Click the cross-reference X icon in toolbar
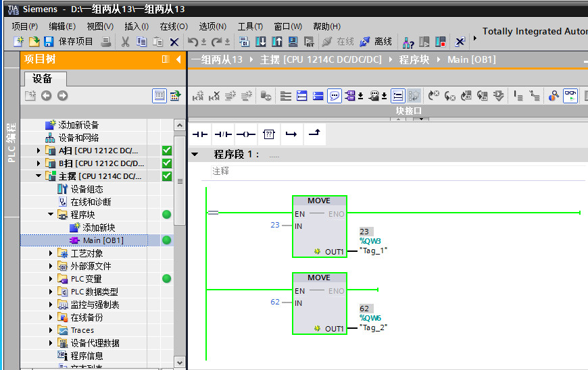Viewport: 588px width, 370px height. pyautogui.click(x=460, y=41)
